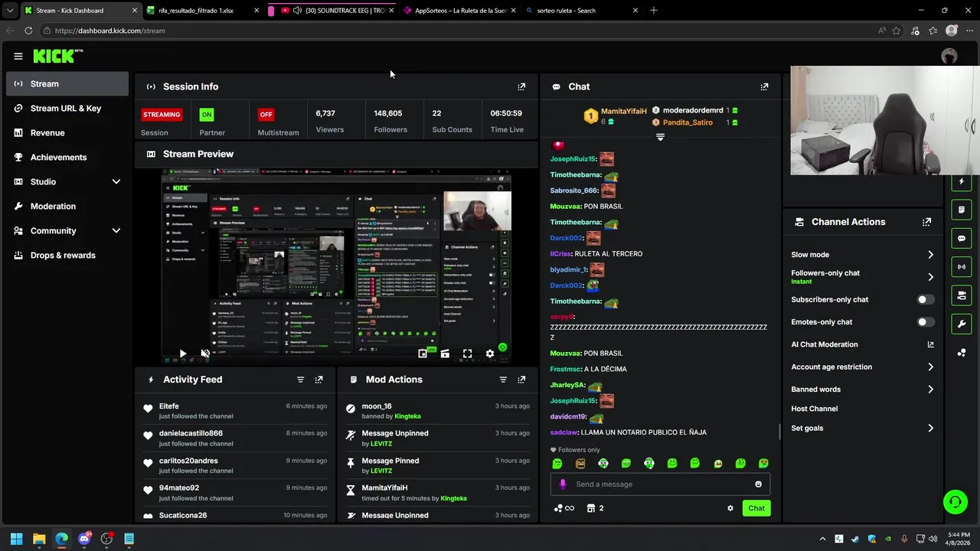Open MamitaYifaiH leaderboard user
The image size is (980, 551).
[x=623, y=111]
